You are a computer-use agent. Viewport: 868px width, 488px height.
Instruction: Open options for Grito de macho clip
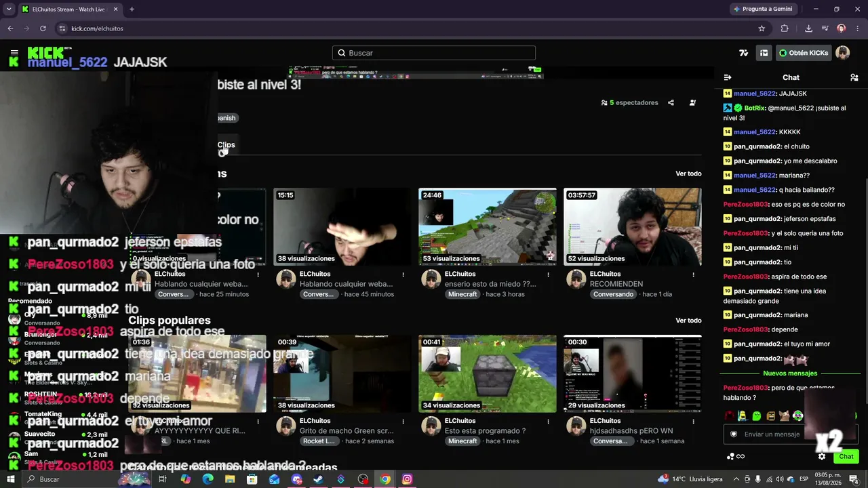tap(403, 422)
